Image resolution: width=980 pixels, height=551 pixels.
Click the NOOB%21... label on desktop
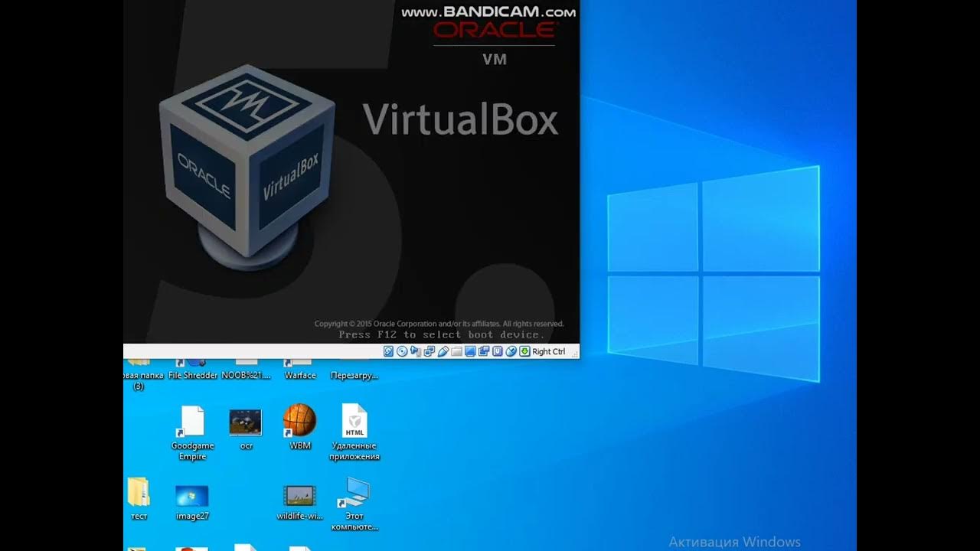[247, 376]
